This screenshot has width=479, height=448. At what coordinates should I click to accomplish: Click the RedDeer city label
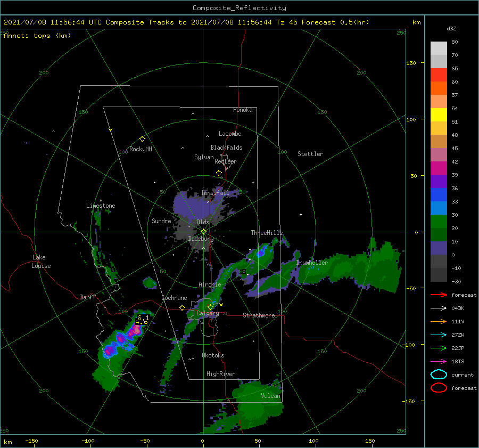pos(226,161)
